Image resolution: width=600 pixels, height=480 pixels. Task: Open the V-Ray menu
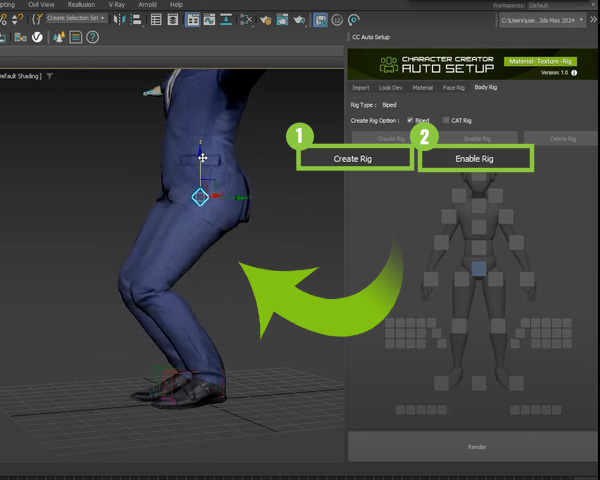117,5
